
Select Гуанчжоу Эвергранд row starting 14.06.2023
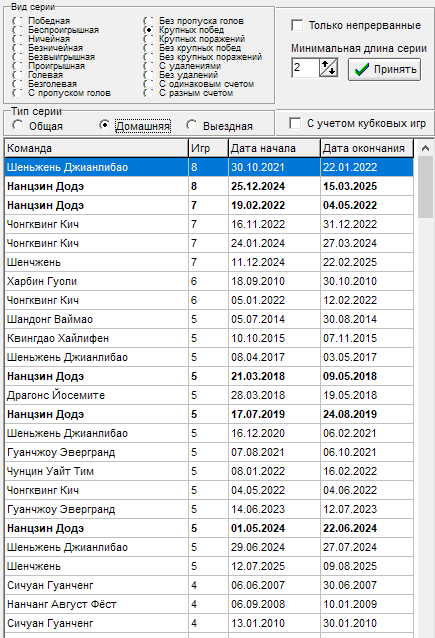coord(209,509)
